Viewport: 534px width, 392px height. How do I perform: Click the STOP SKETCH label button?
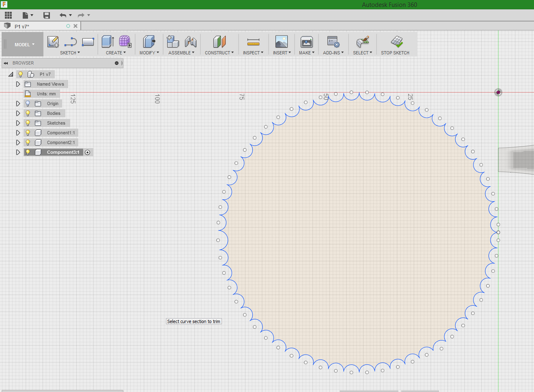coord(395,53)
